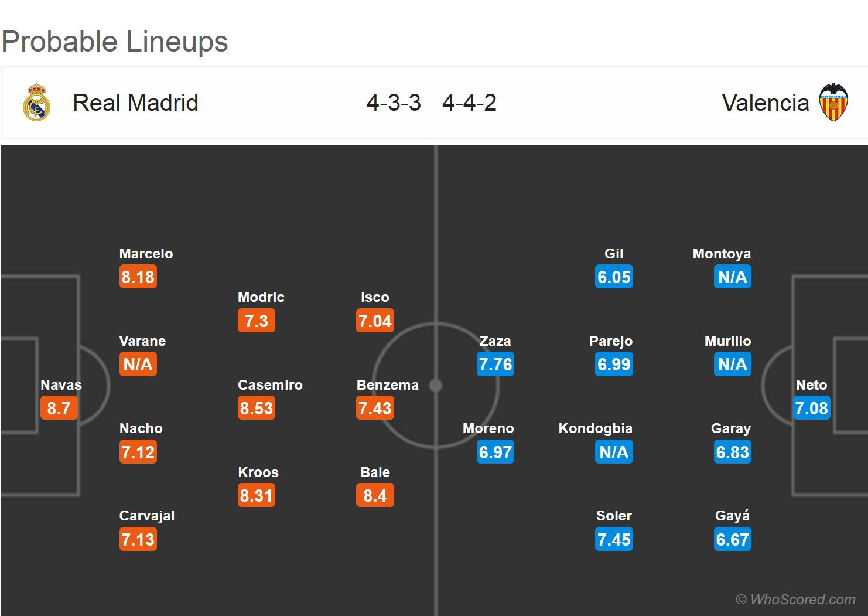Select Neto's 7.08 rating badge
868x616 pixels.
pos(812,408)
